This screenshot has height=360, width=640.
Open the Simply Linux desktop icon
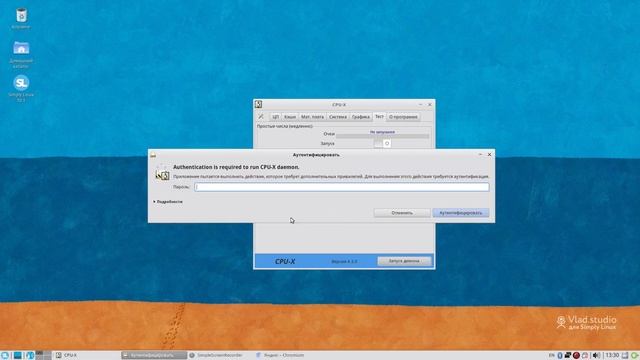tap(21, 88)
